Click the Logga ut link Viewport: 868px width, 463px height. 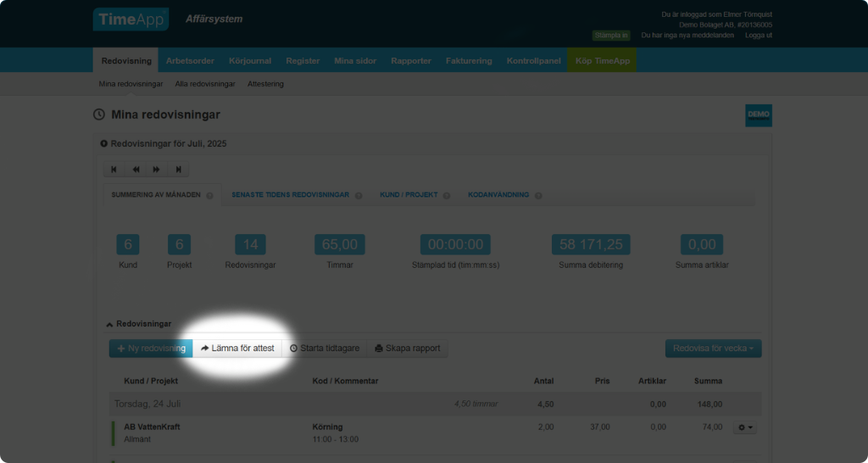click(759, 36)
